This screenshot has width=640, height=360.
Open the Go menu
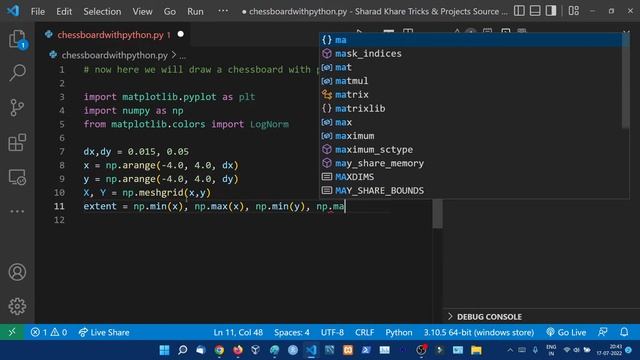[x=170, y=11]
